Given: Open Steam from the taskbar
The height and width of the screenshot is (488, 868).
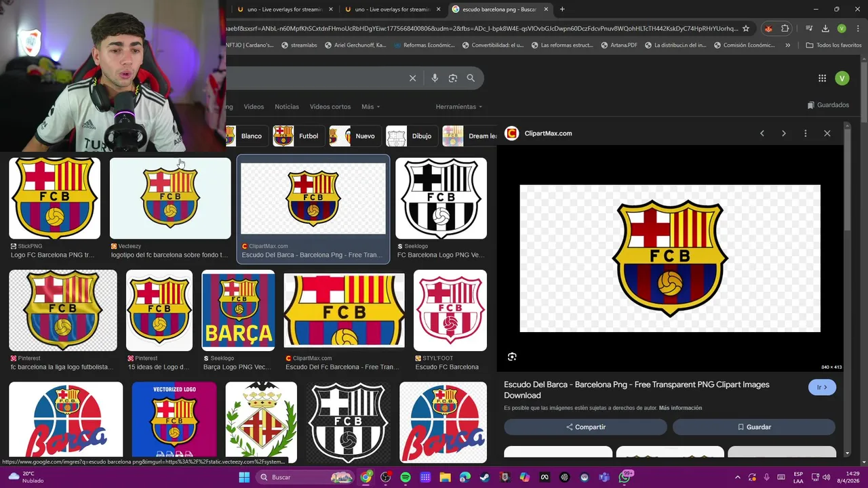Looking at the screenshot, I should [484, 477].
